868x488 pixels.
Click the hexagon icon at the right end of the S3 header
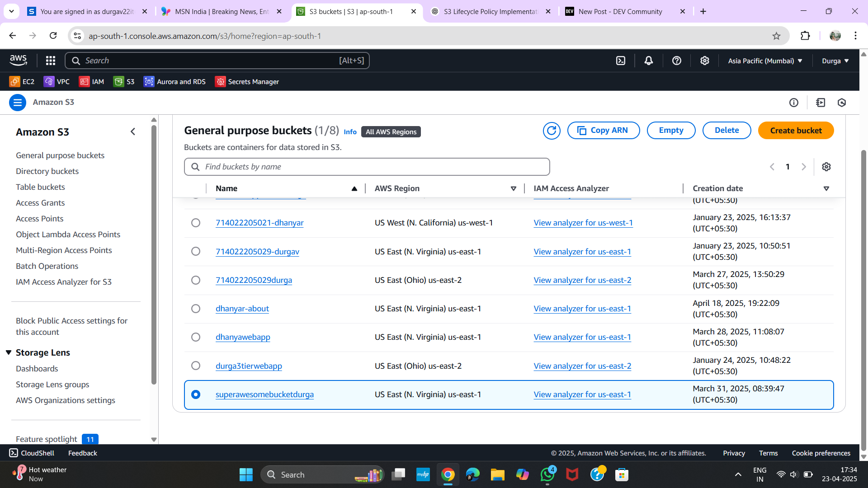(x=842, y=103)
